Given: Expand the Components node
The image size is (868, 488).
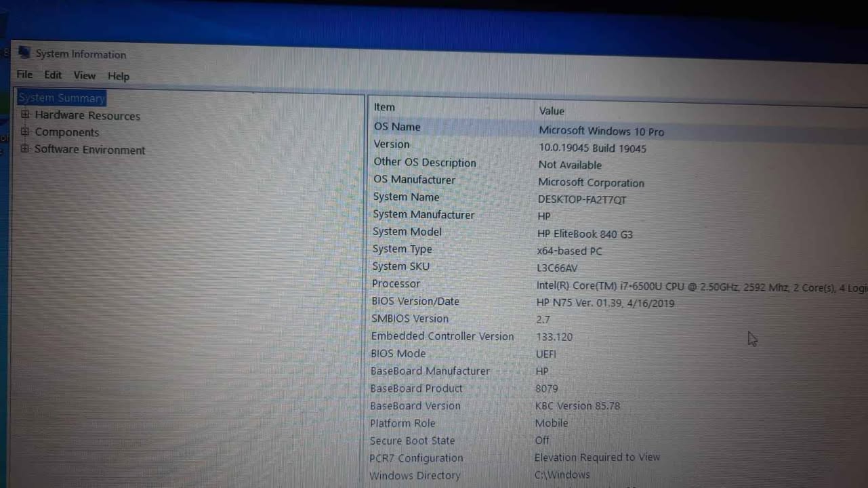Looking at the screenshot, I should [25, 131].
